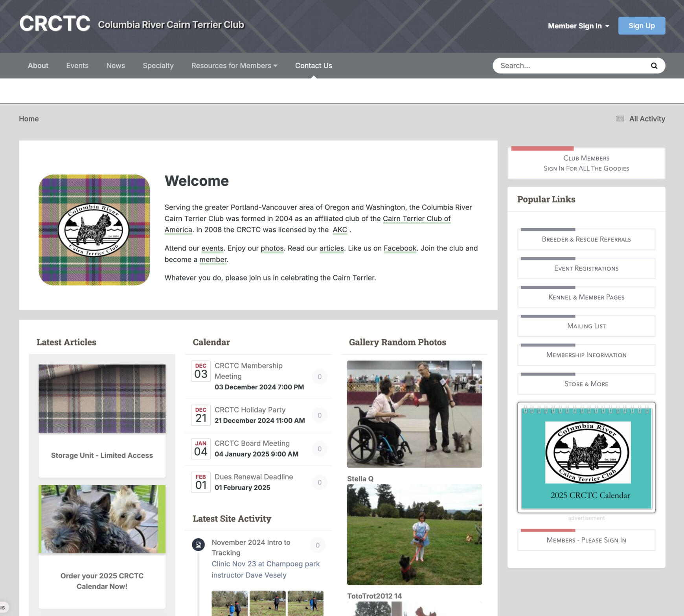This screenshot has width=684, height=616.
Task: Open the Breeder & Rescue Referrals link
Action: (x=586, y=239)
